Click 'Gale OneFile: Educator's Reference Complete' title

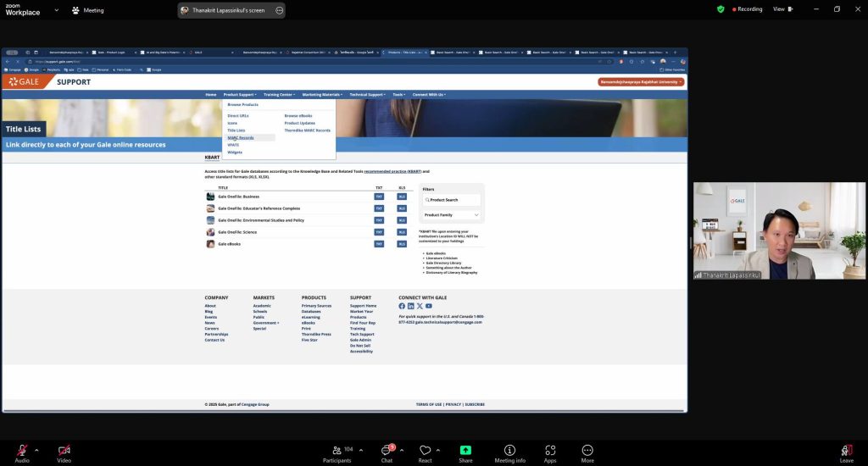pyautogui.click(x=259, y=208)
